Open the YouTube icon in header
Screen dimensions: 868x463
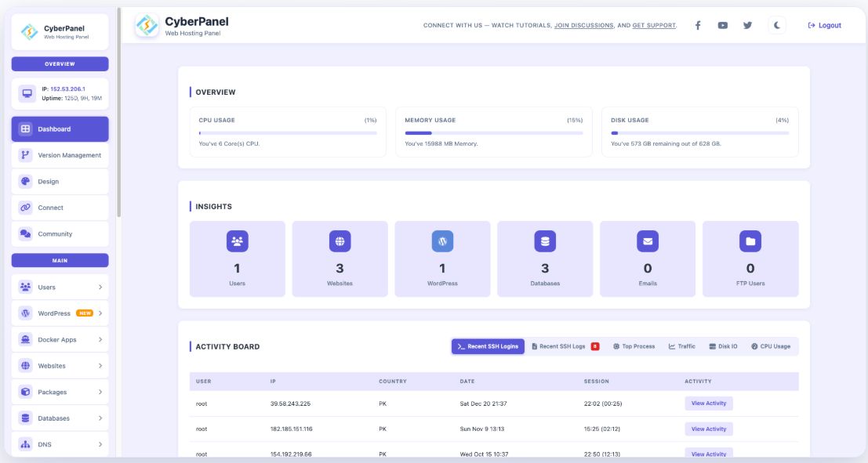[x=722, y=25]
